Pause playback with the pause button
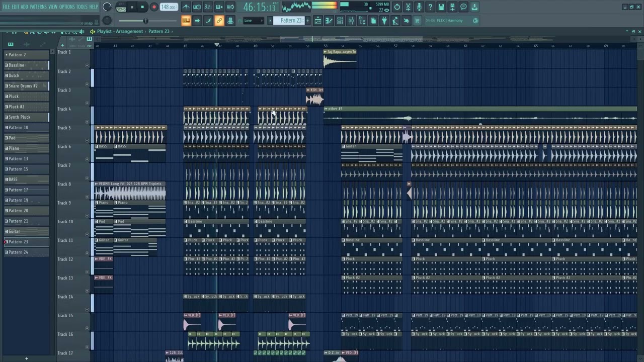The width and height of the screenshot is (644, 362). tap(132, 7)
